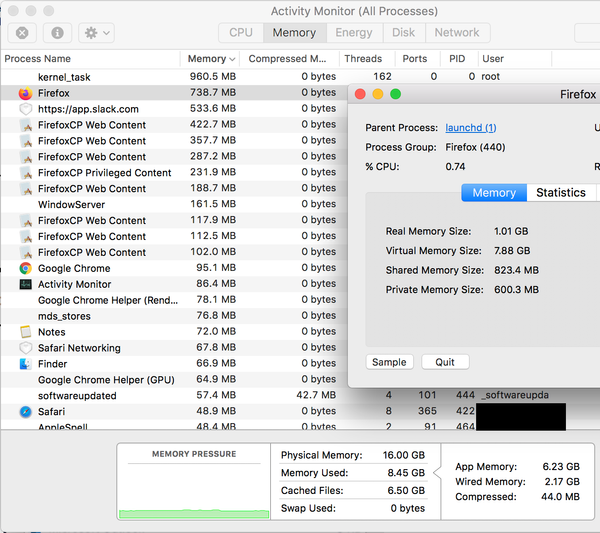
Task: Click the Memory Used 8.45 GB value
Action: (406, 473)
